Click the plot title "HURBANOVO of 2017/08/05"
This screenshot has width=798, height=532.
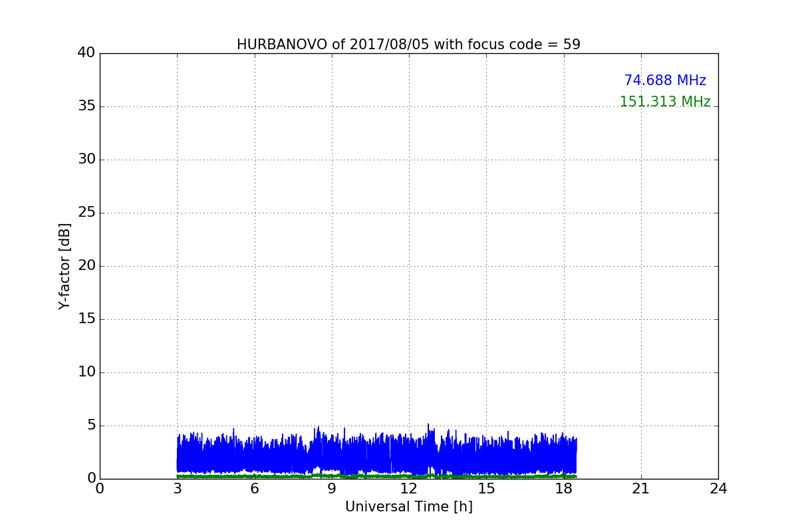coord(333,45)
